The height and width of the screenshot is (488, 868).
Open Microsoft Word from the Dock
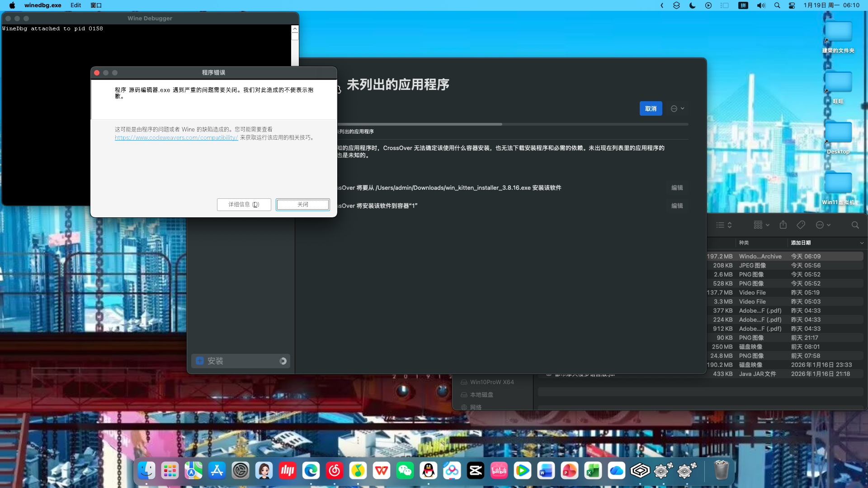[546, 471]
